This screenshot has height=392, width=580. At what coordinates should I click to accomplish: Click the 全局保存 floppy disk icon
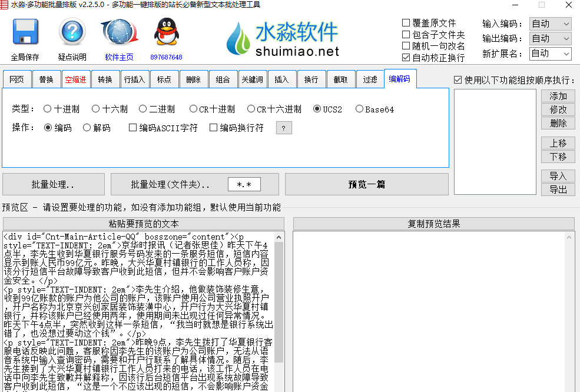point(25,33)
